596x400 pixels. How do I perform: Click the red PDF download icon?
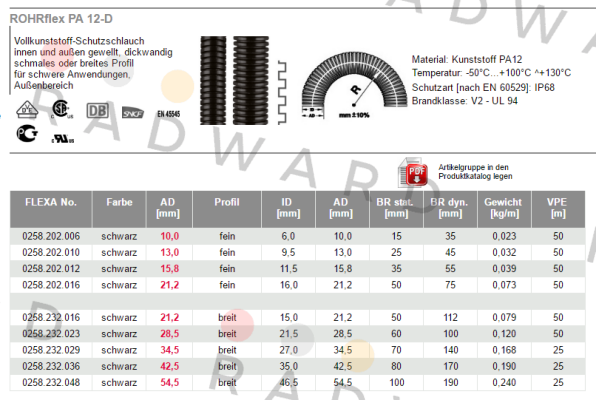[414, 173]
